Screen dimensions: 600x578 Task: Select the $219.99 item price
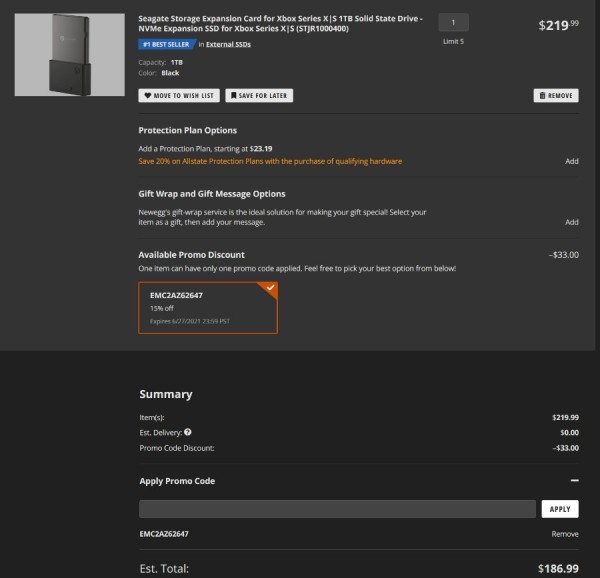(x=558, y=25)
